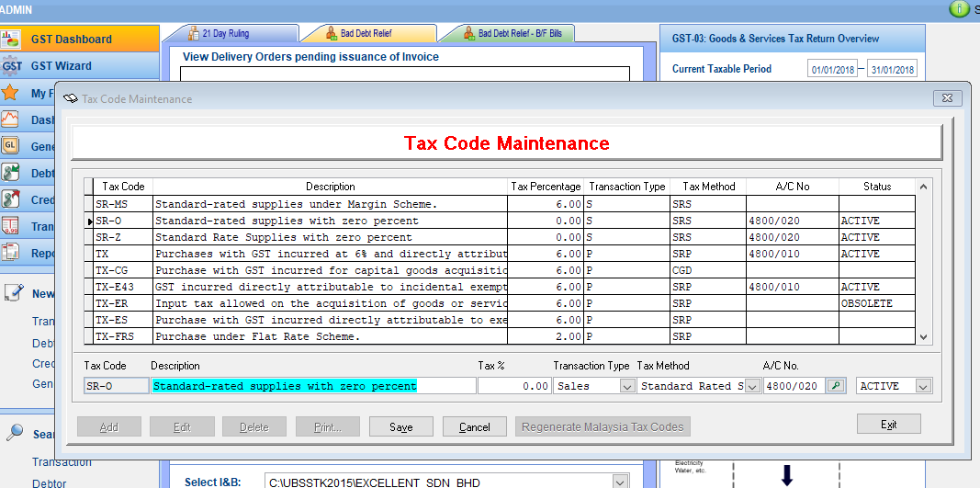Click the Cancel button

tap(474, 426)
